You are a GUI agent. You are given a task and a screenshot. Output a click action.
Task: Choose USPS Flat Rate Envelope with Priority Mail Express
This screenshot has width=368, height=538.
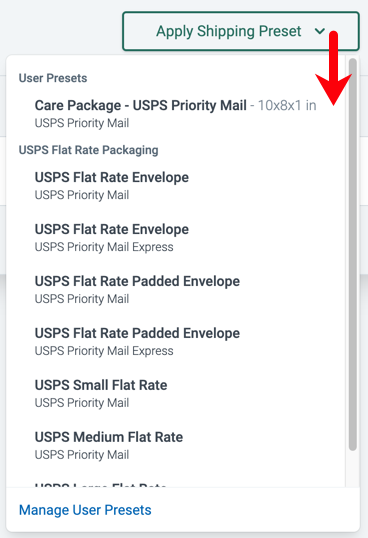coord(176,237)
